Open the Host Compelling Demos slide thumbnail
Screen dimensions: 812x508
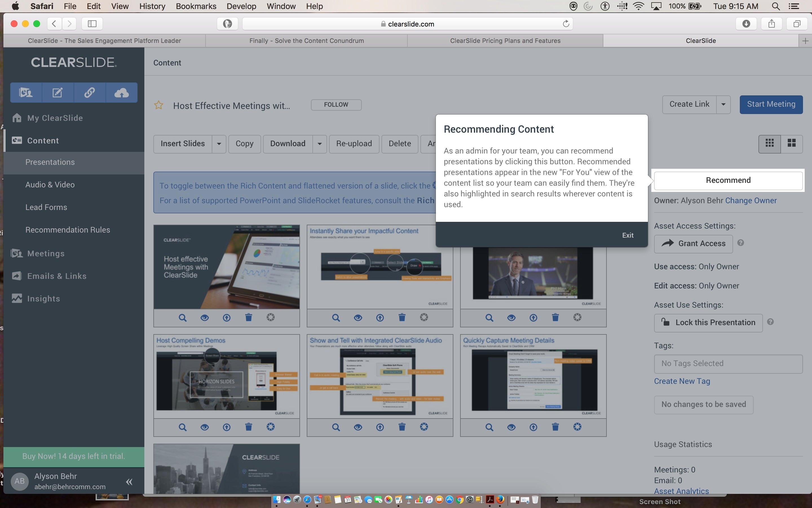pyautogui.click(x=226, y=376)
